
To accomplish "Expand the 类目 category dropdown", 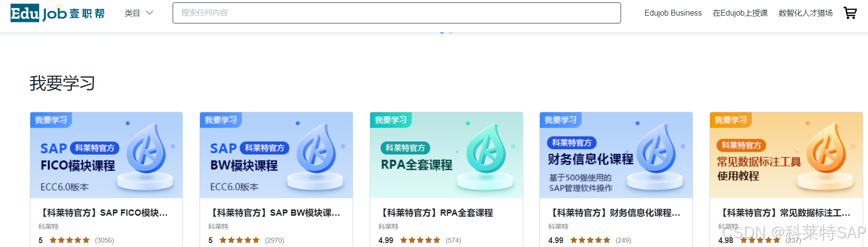I will (139, 13).
